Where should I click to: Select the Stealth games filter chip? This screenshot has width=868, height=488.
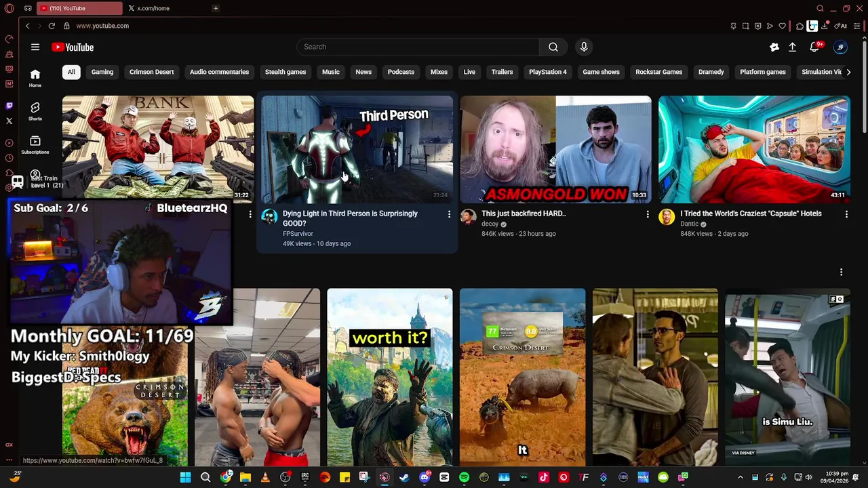pyautogui.click(x=285, y=72)
